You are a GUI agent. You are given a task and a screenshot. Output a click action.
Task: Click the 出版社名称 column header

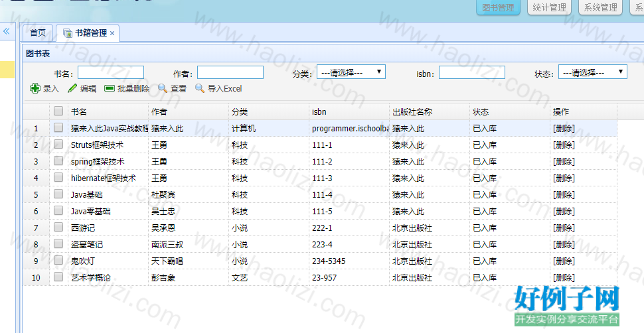coord(430,111)
